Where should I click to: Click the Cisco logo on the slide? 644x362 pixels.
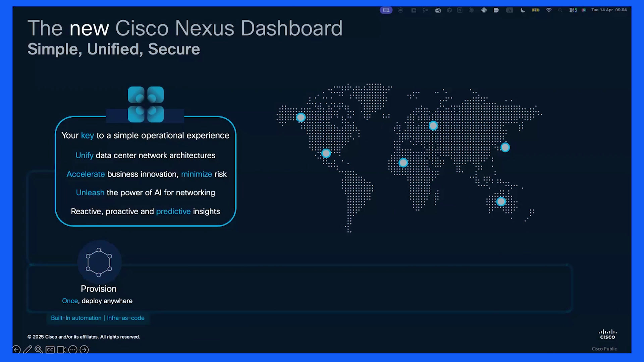click(x=607, y=334)
